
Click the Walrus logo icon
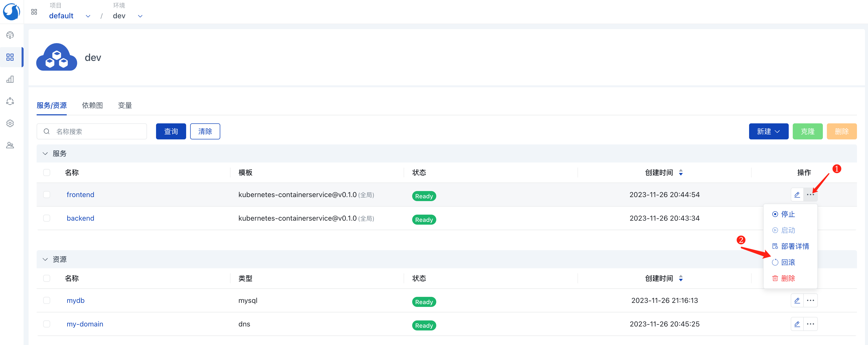(12, 12)
